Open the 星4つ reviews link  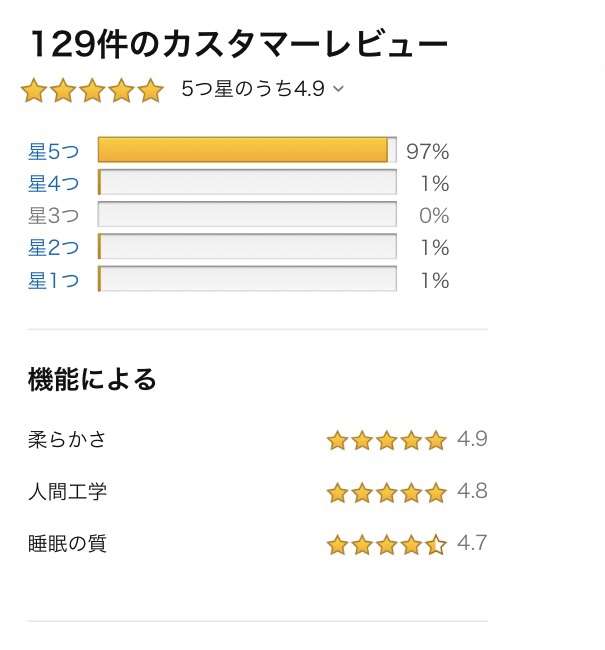(x=53, y=183)
